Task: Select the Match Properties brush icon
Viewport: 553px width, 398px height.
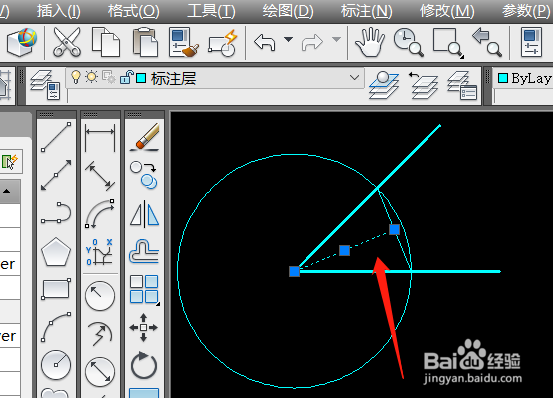Action: [184, 43]
